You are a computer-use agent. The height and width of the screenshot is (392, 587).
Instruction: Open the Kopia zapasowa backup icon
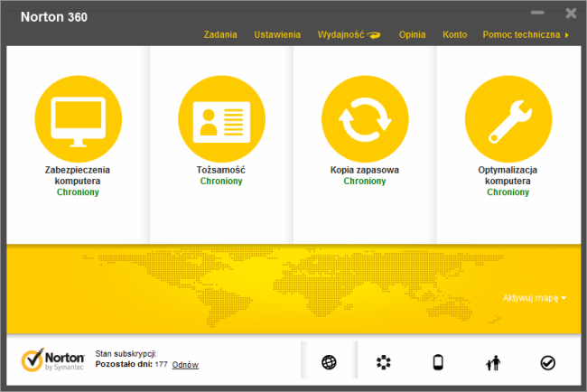click(365, 119)
